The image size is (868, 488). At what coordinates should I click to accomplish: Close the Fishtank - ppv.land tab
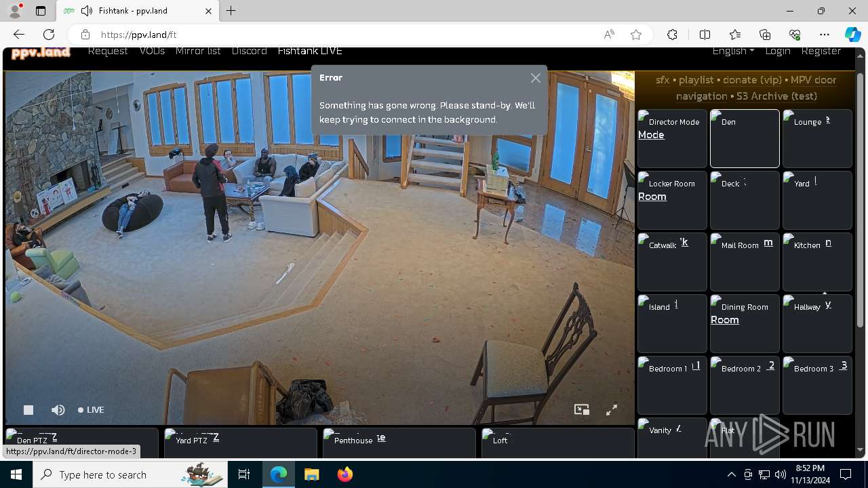tap(209, 11)
